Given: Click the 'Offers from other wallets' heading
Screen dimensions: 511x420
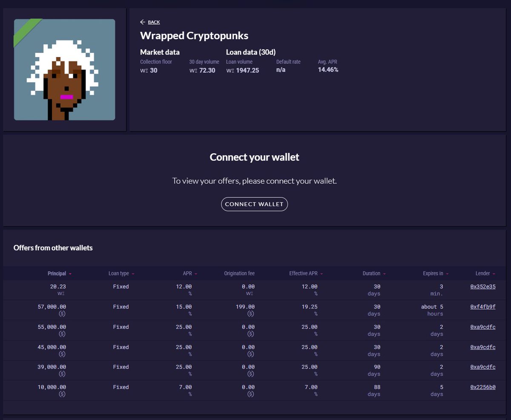Looking at the screenshot, I should (x=53, y=247).
